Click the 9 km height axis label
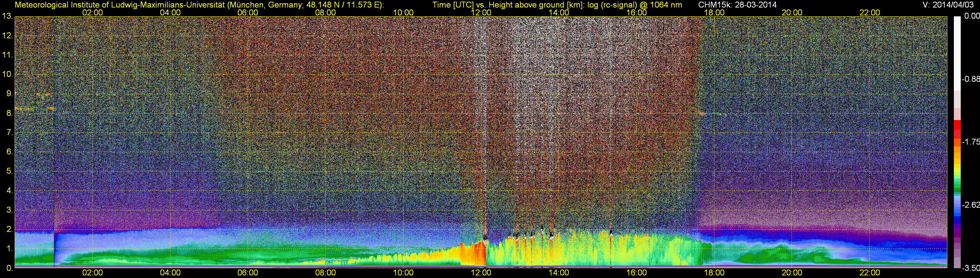 [9, 94]
